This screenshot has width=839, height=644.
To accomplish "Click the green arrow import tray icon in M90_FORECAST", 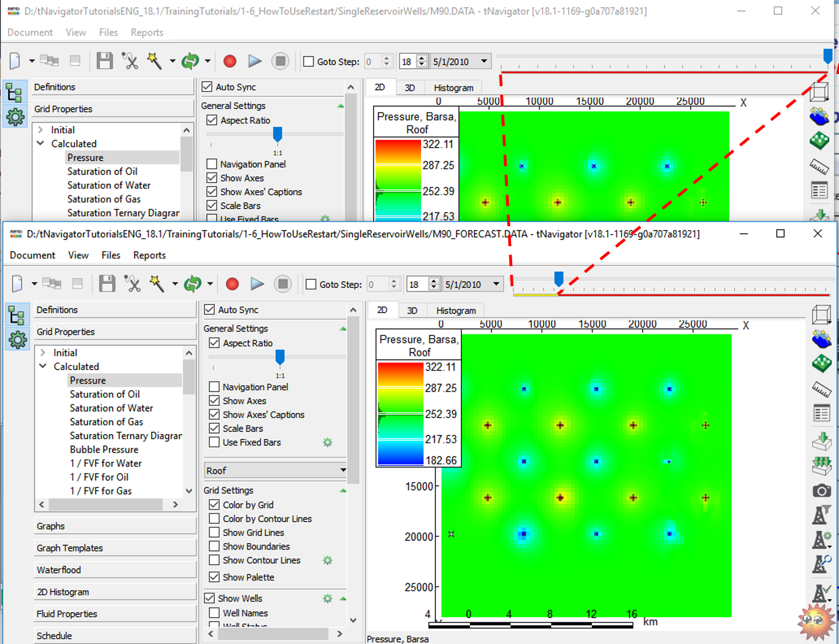I will (821, 441).
